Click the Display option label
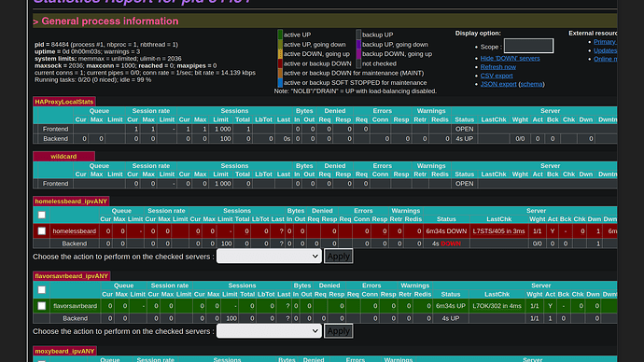The width and height of the screenshot is (644, 362). (478, 34)
